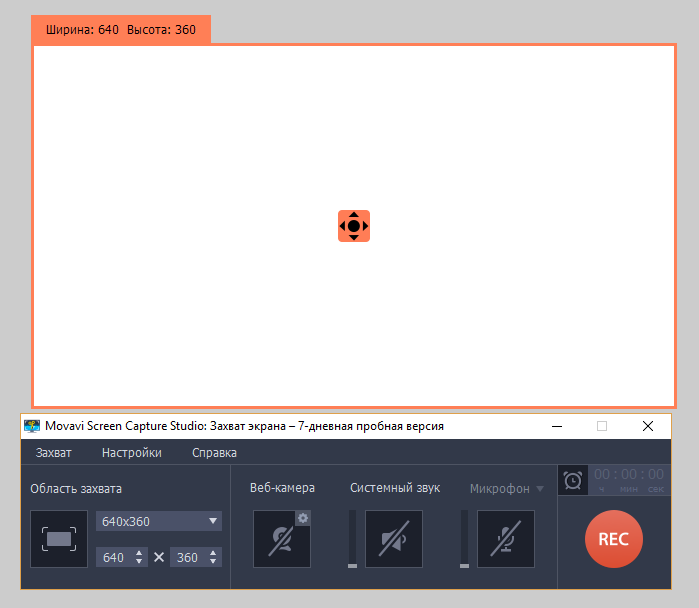Click the Movavi app icon in title bar
The width and height of the screenshot is (699, 608).
click(32, 426)
